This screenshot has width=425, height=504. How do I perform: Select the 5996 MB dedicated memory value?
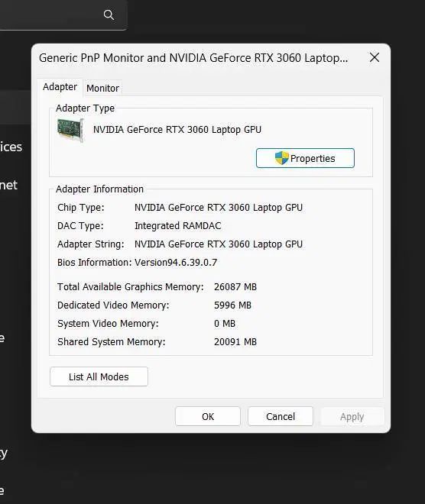(x=232, y=305)
